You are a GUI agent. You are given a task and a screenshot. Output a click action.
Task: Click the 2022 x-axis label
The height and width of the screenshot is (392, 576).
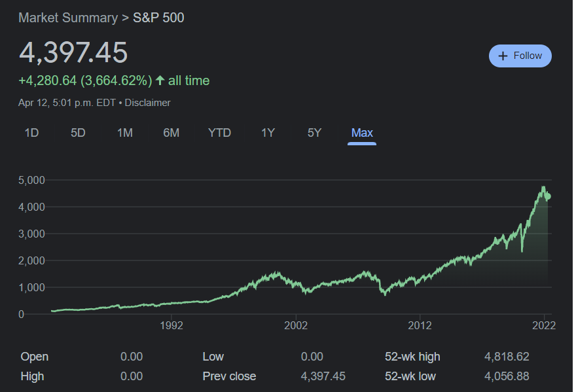(544, 325)
